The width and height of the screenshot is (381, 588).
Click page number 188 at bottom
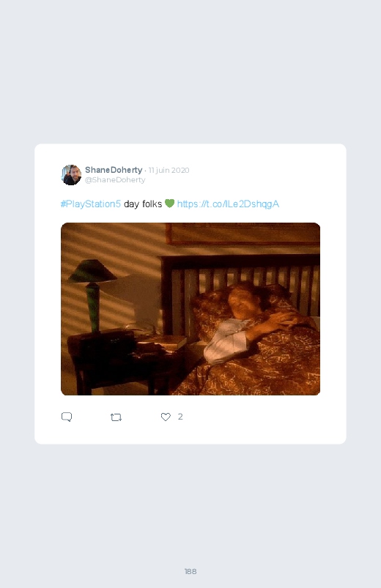(190, 571)
